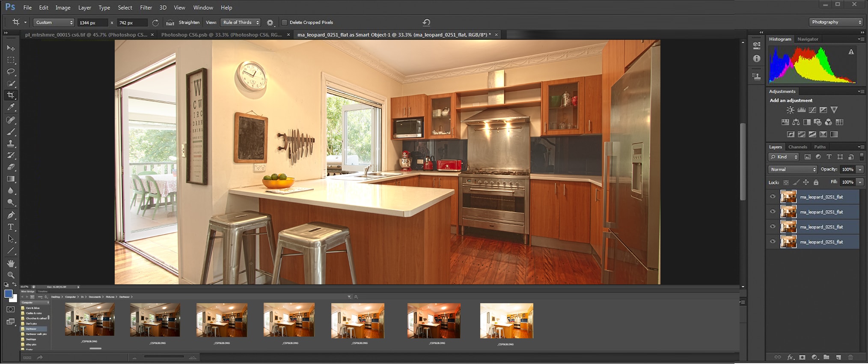Viewport: 868px width, 364px height.
Task: Add a Photo Filter adjustment
Action: 817,122
